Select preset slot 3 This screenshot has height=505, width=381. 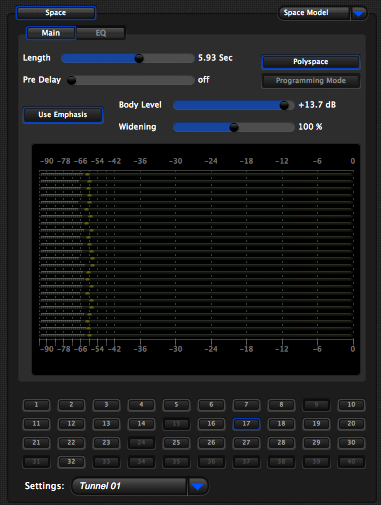click(x=106, y=405)
